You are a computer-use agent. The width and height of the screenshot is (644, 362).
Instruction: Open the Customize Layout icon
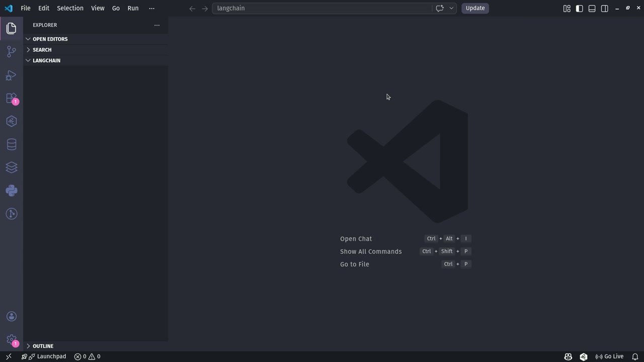click(x=567, y=8)
